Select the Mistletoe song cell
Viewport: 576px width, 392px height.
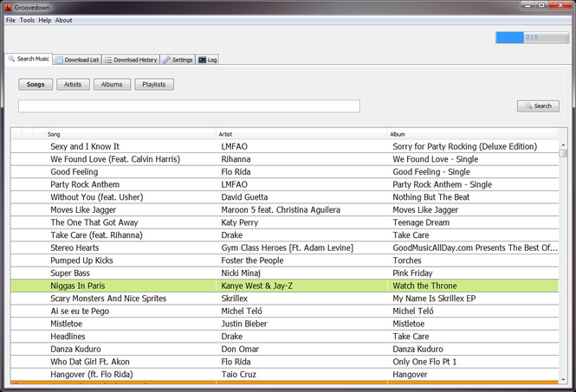click(x=66, y=324)
